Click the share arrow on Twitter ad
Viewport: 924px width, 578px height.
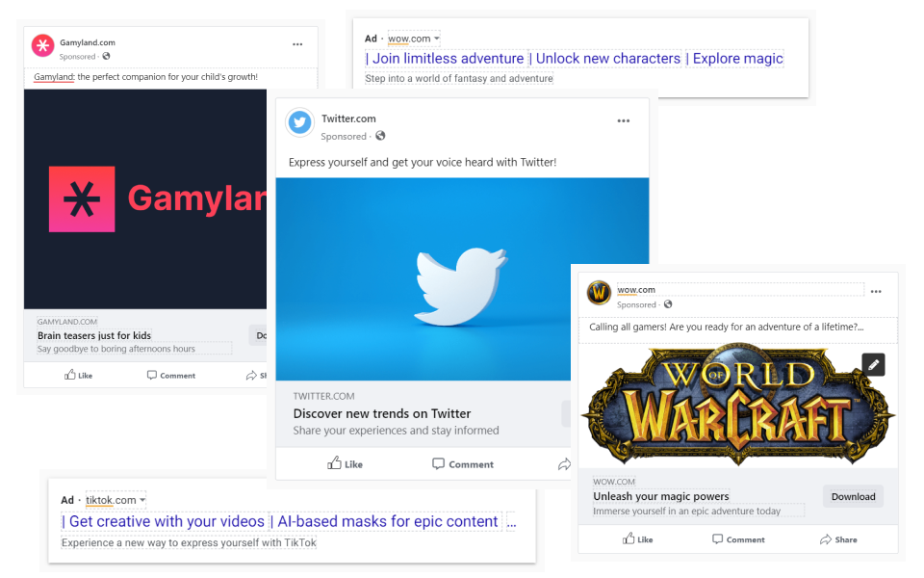564,464
